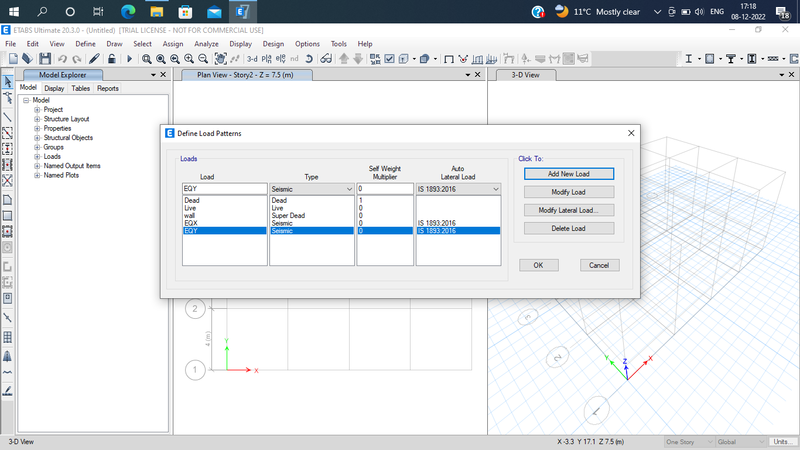Expand the Properties tree node
Image resolution: width=800 pixels, height=450 pixels.
click(x=37, y=129)
